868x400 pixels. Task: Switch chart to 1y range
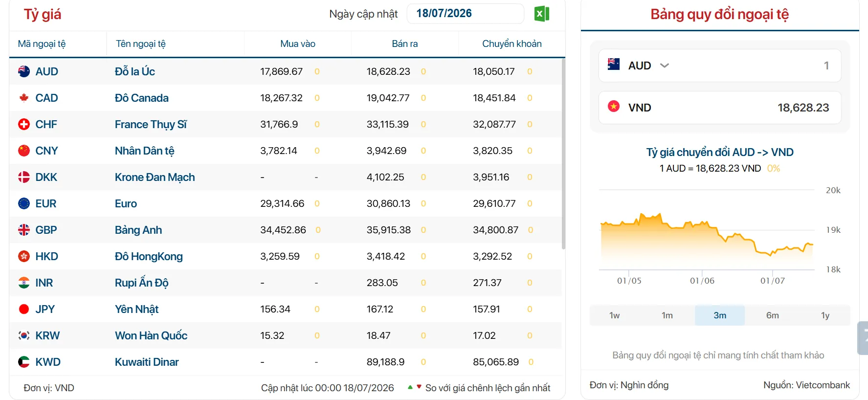point(825,315)
